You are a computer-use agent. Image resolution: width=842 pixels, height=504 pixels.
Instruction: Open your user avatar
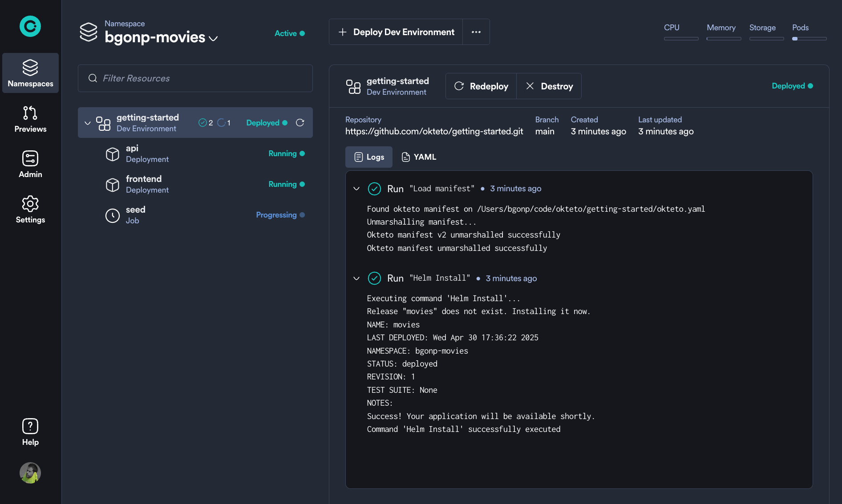(x=30, y=473)
